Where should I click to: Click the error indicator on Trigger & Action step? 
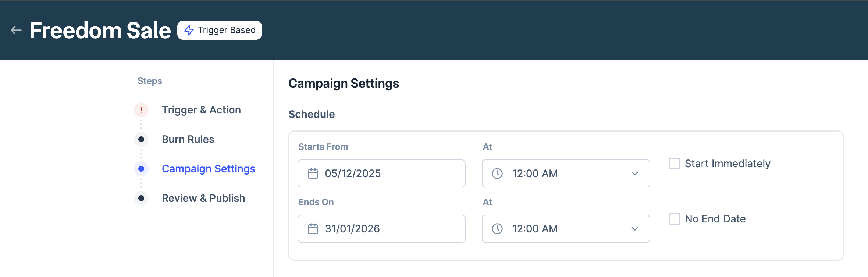(141, 109)
